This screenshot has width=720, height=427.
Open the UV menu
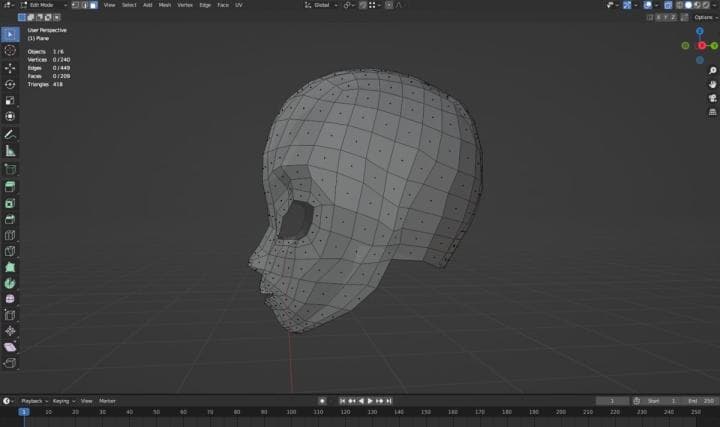point(239,5)
